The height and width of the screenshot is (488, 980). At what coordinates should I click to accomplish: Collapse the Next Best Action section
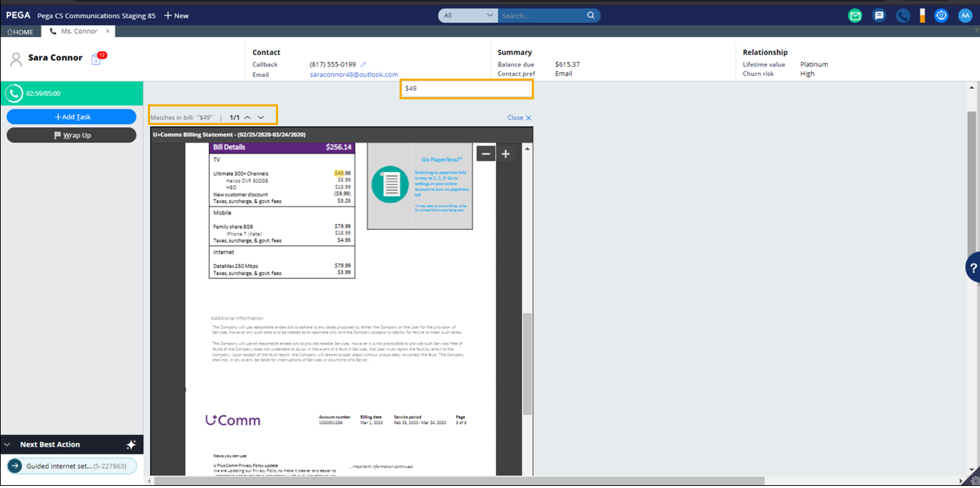point(8,444)
